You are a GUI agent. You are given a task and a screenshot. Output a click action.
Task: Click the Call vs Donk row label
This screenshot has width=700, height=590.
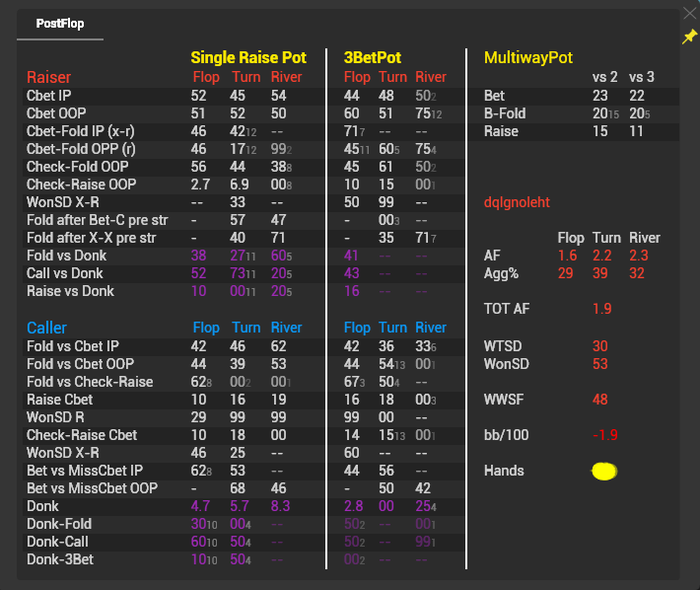click(x=65, y=274)
